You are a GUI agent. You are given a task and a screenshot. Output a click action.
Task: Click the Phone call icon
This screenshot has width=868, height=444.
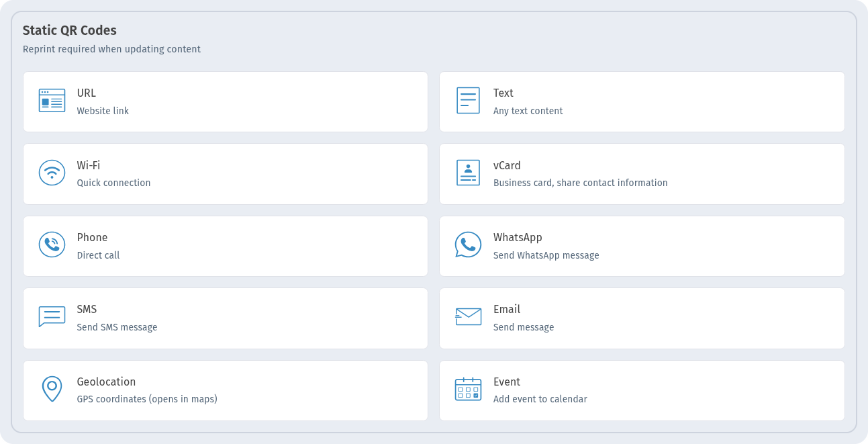point(52,245)
